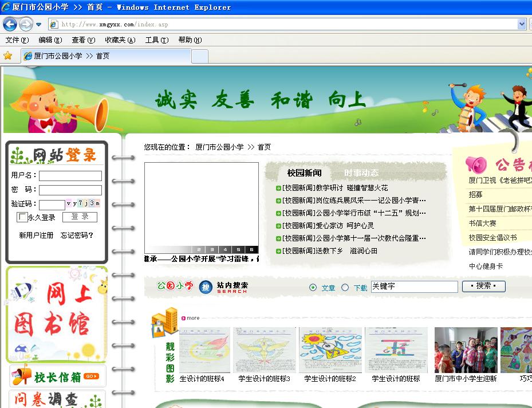Click the back navigation arrow in the browser
Image resolution: width=532 pixels, height=408 pixels.
[9, 24]
